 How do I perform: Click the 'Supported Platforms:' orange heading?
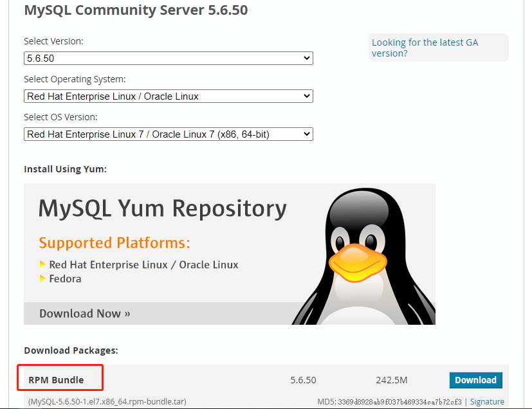tap(115, 243)
